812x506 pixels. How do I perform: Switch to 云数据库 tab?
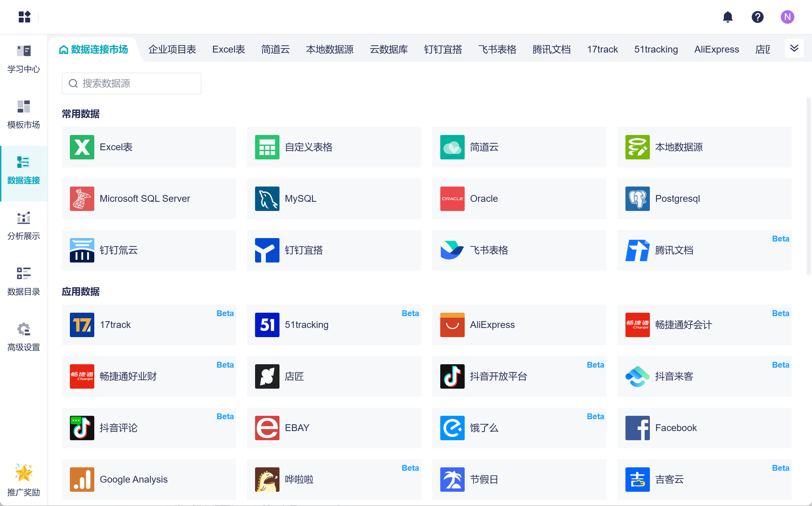coord(389,50)
